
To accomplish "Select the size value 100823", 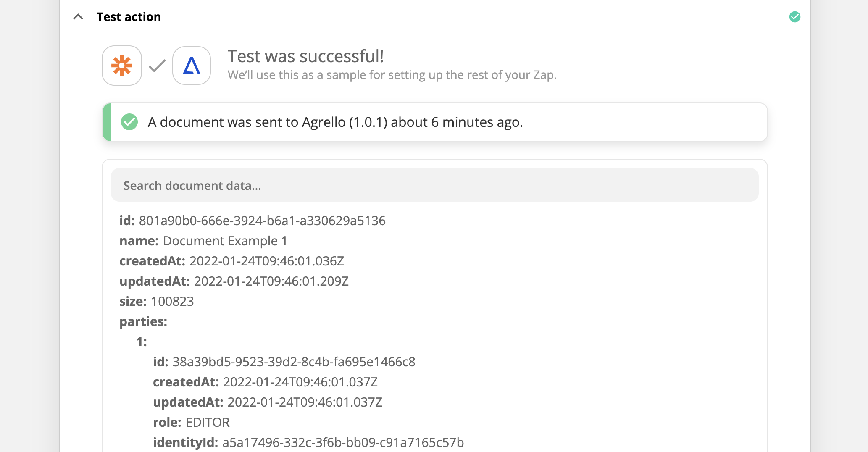I will pos(172,301).
